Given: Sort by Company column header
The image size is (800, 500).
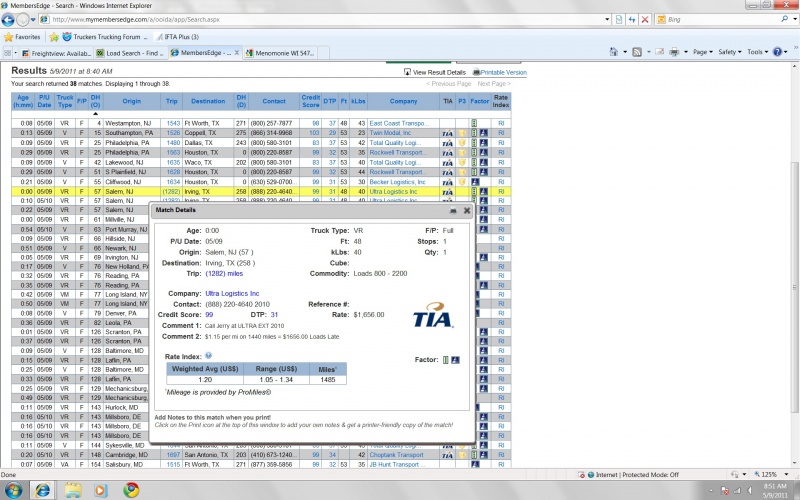Looking at the screenshot, I should (404, 101).
